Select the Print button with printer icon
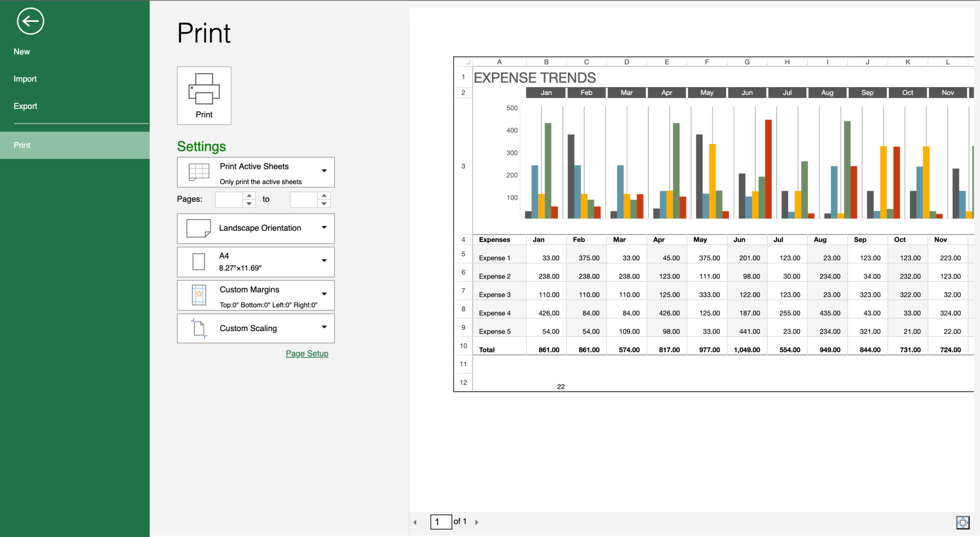The height and width of the screenshot is (537, 980). [x=204, y=95]
